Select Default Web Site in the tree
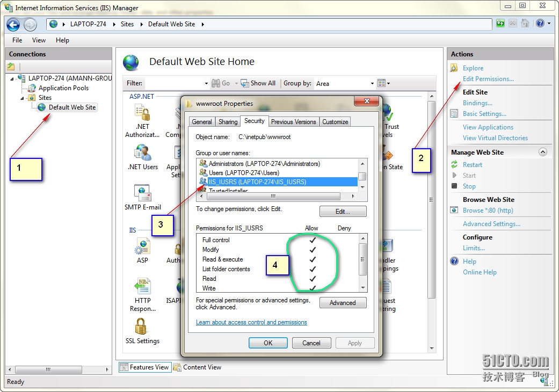Image resolution: width=559 pixels, height=392 pixels. coord(72,107)
